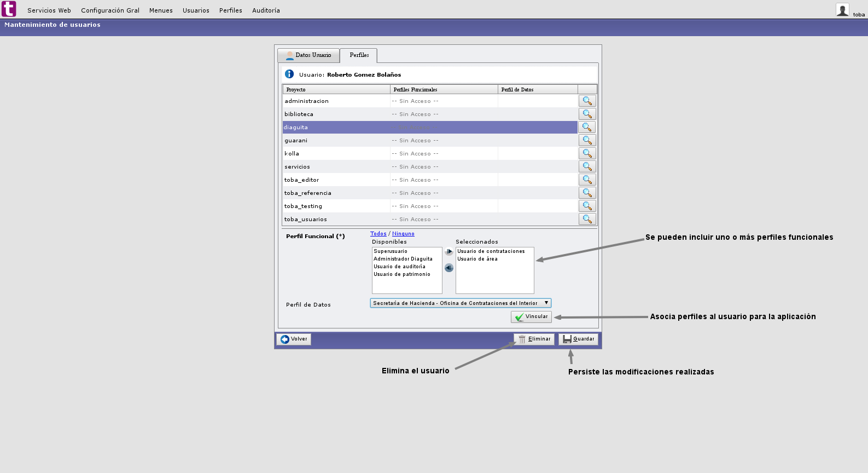
Task: Click magnifier icon for toba_usuarios row
Action: click(587, 219)
